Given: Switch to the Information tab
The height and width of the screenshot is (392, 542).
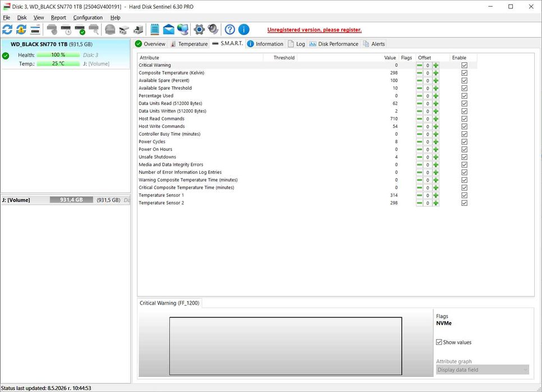Looking at the screenshot, I should 265,44.
